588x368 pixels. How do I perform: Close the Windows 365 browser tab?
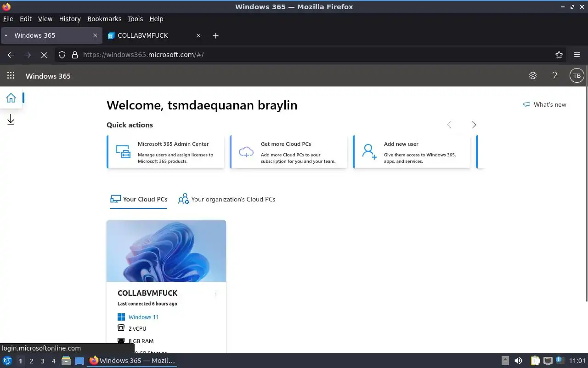(95, 35)
